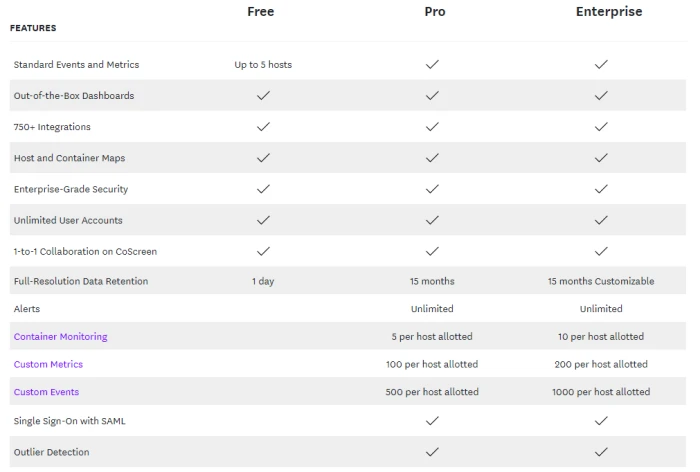Screen dimensions: 700x472
Task: Follow the Custom Events link
Action: pyautogui.click(x=46, y=392)
